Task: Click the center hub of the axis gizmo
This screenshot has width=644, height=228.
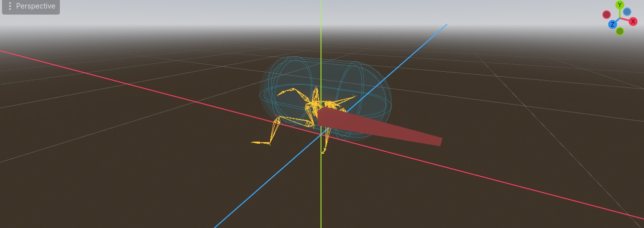Action: [620, 18]
